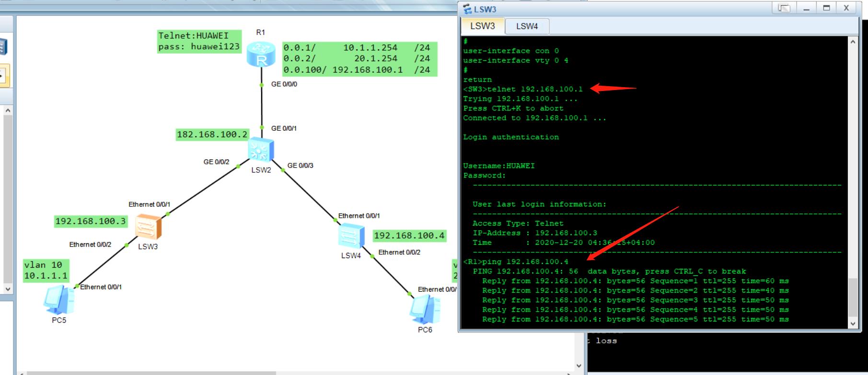
Task: Click the 'Access Type: Telnet' line
Action: coord(518,223)
